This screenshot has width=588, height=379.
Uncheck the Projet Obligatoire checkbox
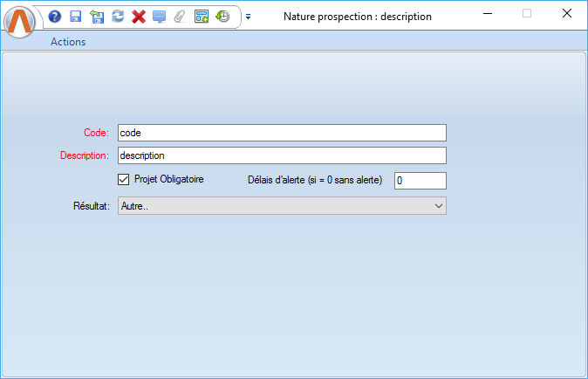[123, 180]
